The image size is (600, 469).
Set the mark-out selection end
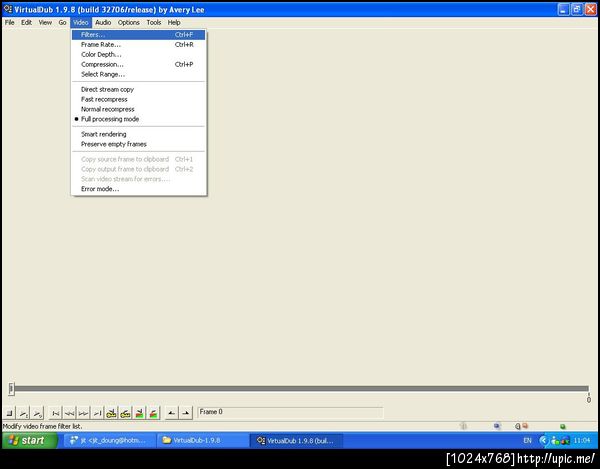pyautogui.click(x=186, y=413)
